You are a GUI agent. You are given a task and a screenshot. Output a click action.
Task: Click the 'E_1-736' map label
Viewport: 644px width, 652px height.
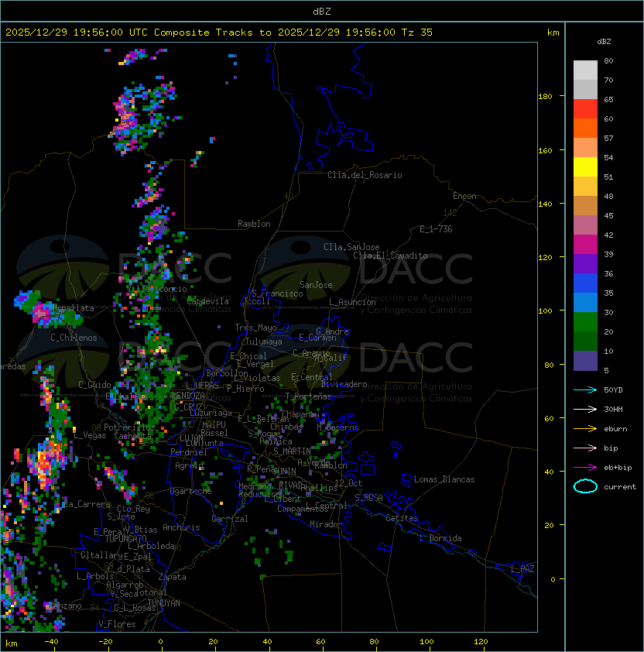pos(436,229)
